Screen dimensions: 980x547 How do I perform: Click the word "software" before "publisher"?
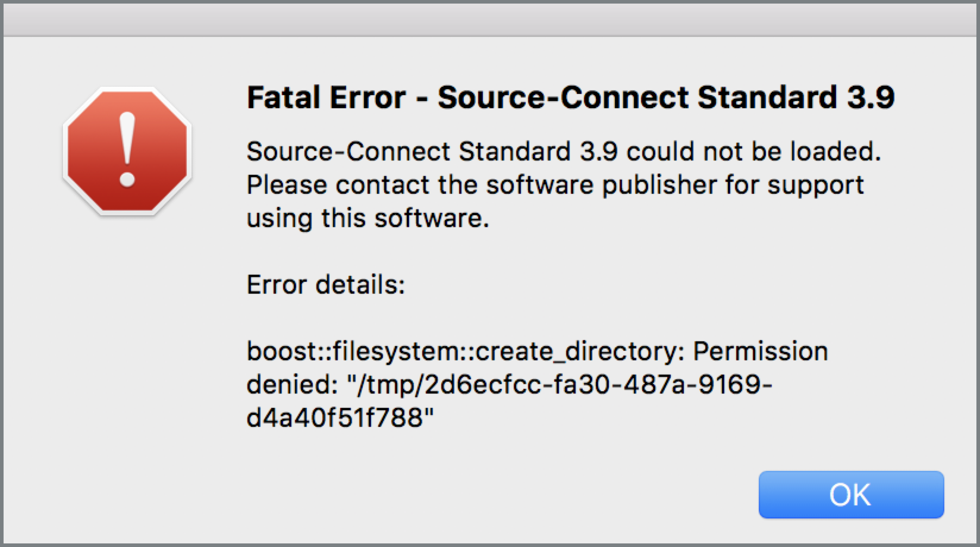tap(539, 185)
